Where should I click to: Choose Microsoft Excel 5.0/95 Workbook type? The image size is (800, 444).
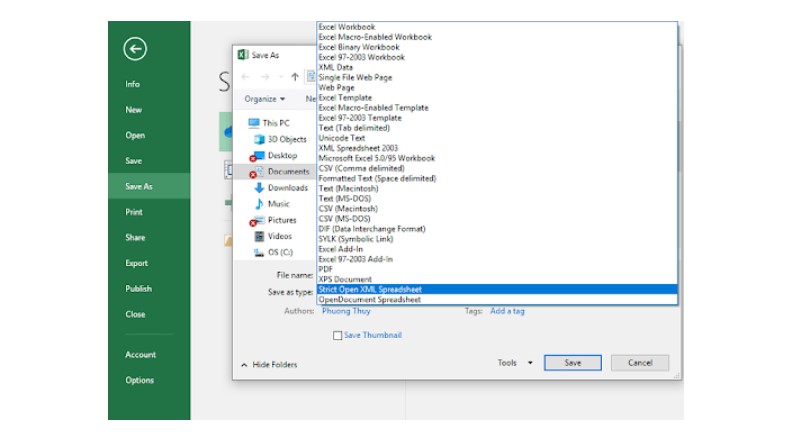[497, 158]
